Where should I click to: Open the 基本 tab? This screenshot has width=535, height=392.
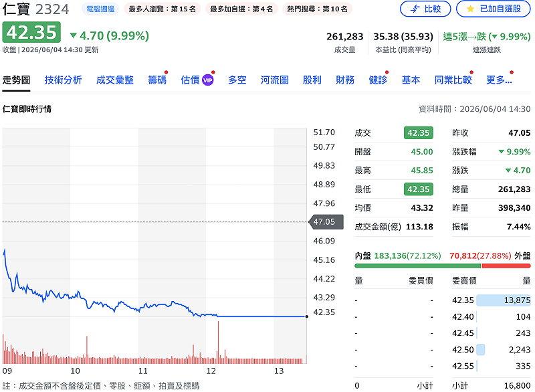click(x=411, y=80)
